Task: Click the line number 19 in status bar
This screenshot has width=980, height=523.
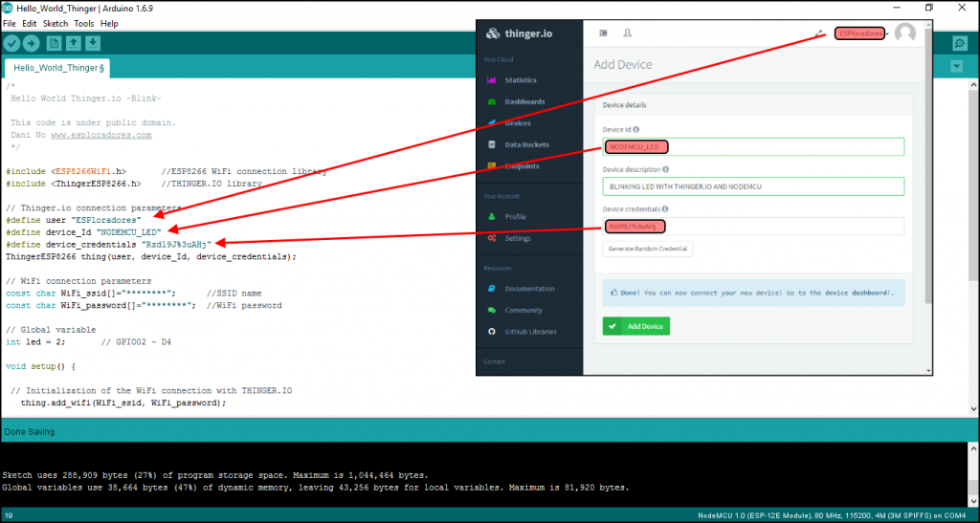Action: (x=9, y=516)
